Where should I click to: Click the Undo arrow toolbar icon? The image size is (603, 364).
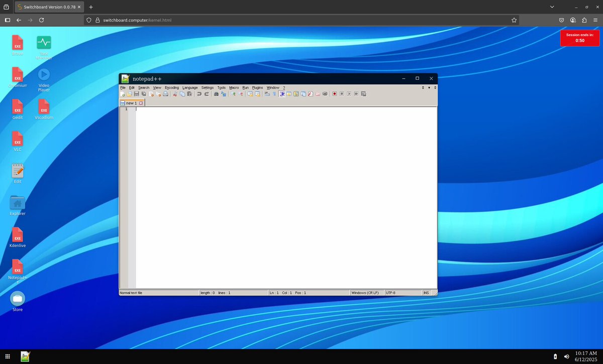coord(199,94)
